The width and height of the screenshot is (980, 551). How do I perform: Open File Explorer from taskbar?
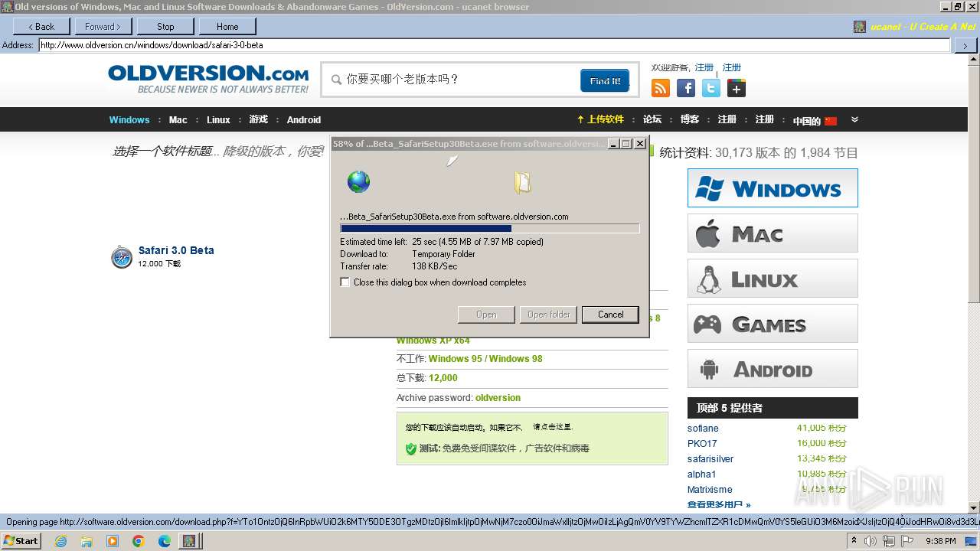pos(87,541)
